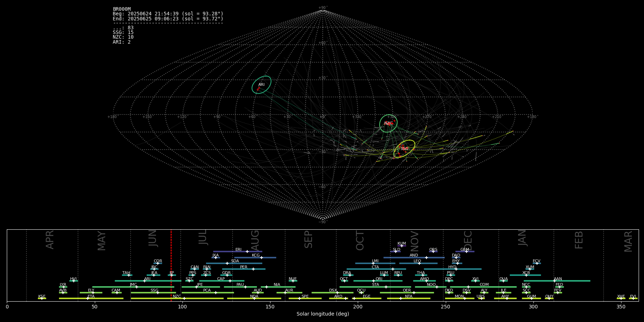Click the ECV shower label in timeline
The width and height of the screenshot is (644, 322).
537,261
